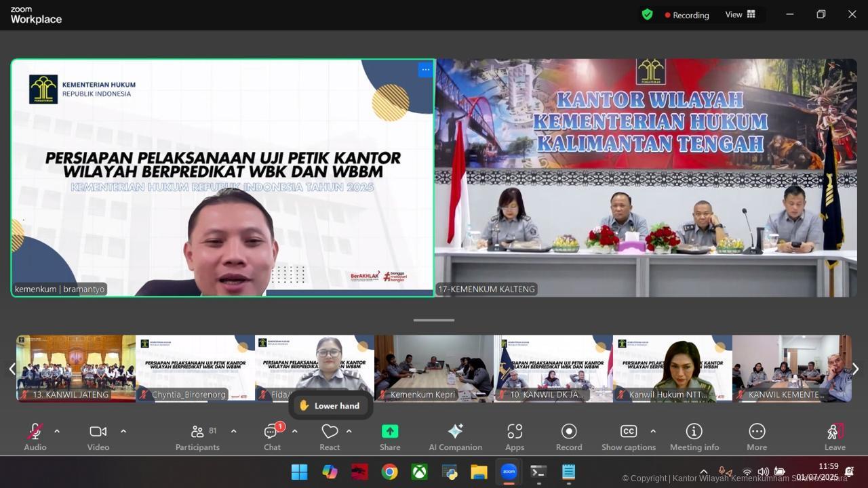Open the Windows Start menu
The width and height of the screenshot is (868, 488).
point(299,472)
